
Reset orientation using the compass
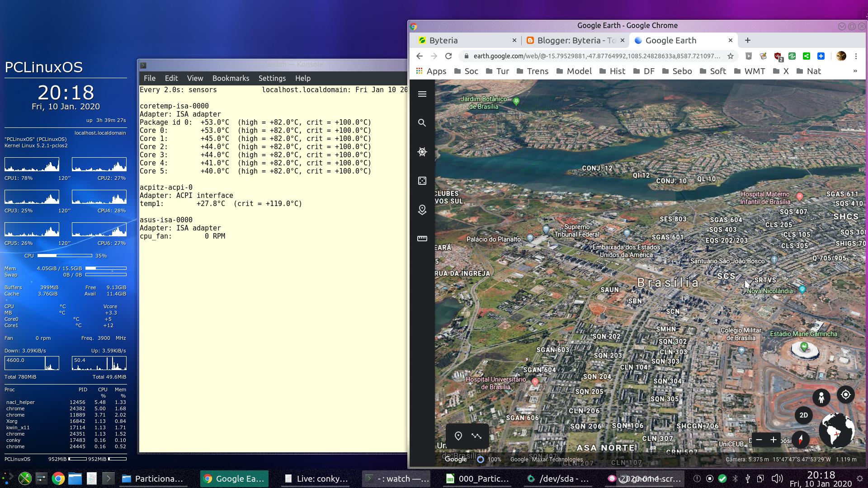(801, 439)
